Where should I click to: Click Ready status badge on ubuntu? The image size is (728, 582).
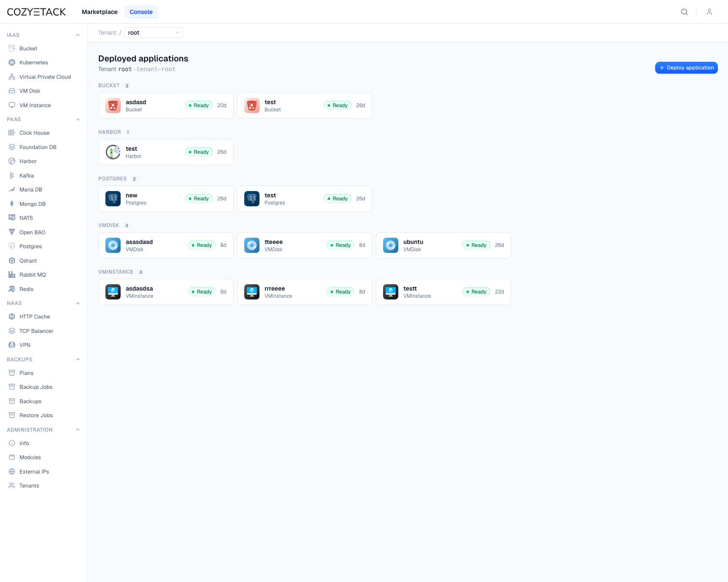click(476, 245)
